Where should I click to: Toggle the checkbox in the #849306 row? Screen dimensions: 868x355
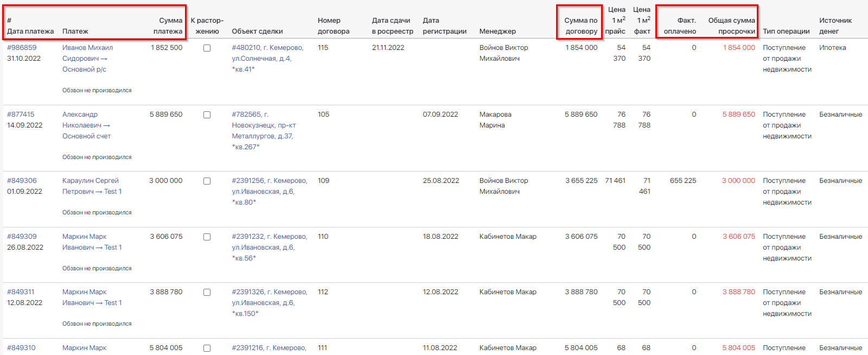coord(207,181)
